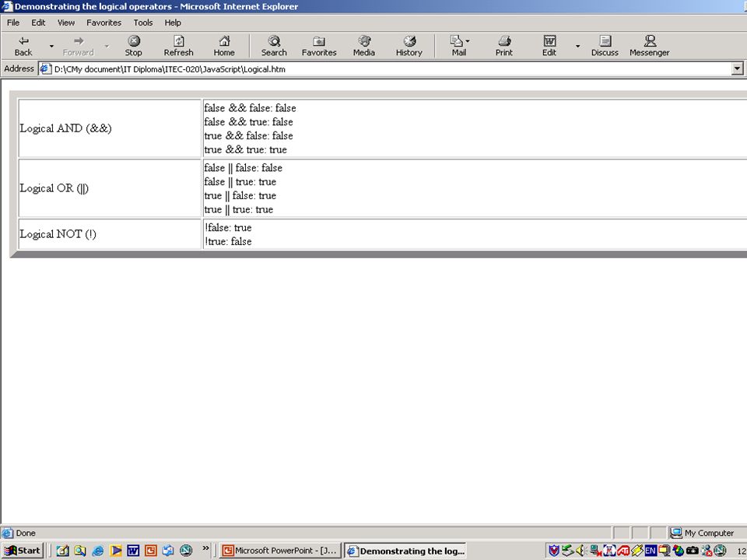The height and width of the screenshot is (560, 747).
Task: Open the View menu
Action: 66,23
